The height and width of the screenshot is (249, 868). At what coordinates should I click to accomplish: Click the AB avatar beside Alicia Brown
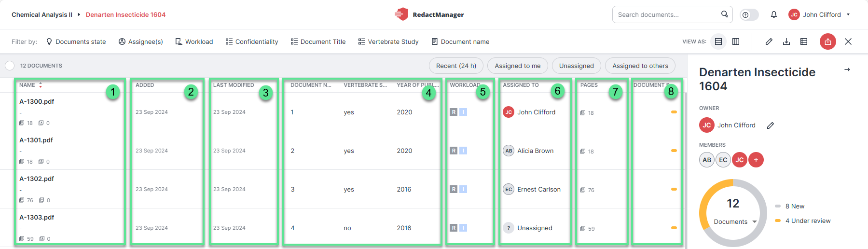point(509,151)
